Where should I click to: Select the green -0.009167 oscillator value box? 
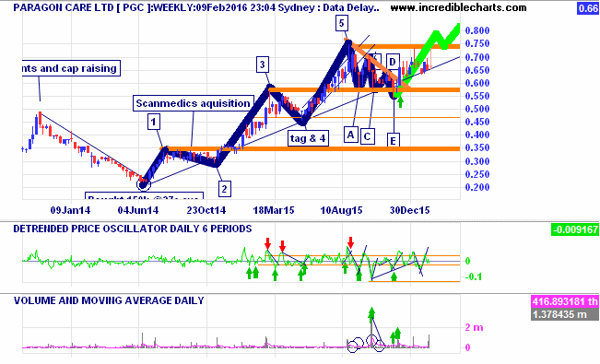click(x=575, y=229)
